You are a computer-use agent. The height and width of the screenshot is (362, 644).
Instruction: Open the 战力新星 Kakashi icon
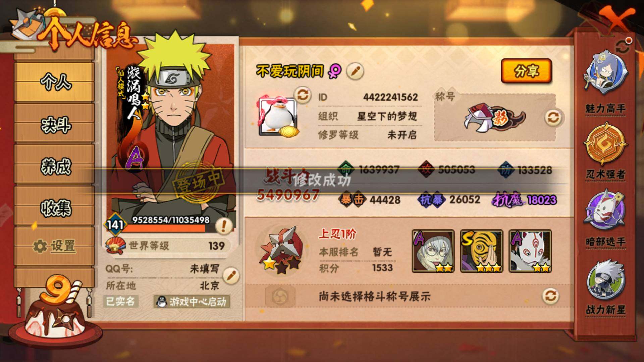coord(606,287)
